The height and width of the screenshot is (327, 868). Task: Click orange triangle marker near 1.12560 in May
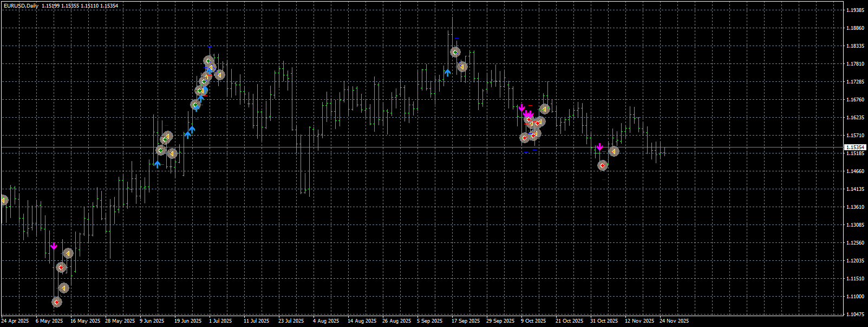pyautogui.click(x=68, y=253)
